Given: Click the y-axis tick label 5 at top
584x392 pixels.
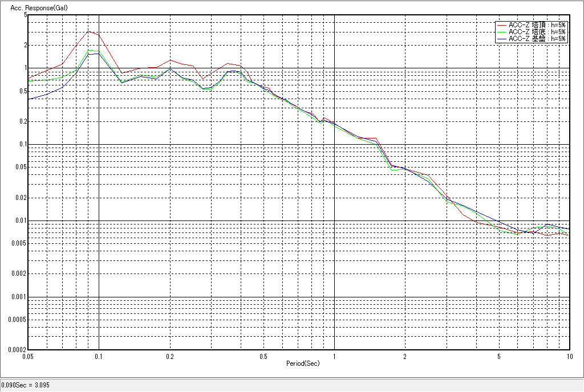Looking at the screenshot, I should click(26, 15).
